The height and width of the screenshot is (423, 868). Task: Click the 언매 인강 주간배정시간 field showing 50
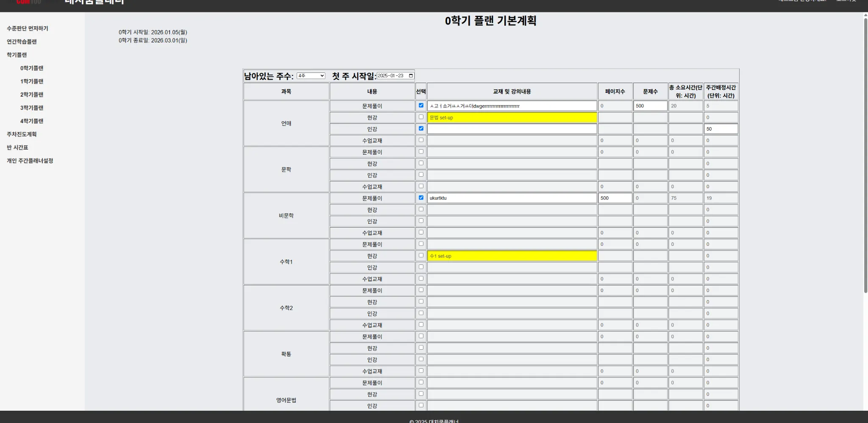pyautogui.click(x=721, y=129)
